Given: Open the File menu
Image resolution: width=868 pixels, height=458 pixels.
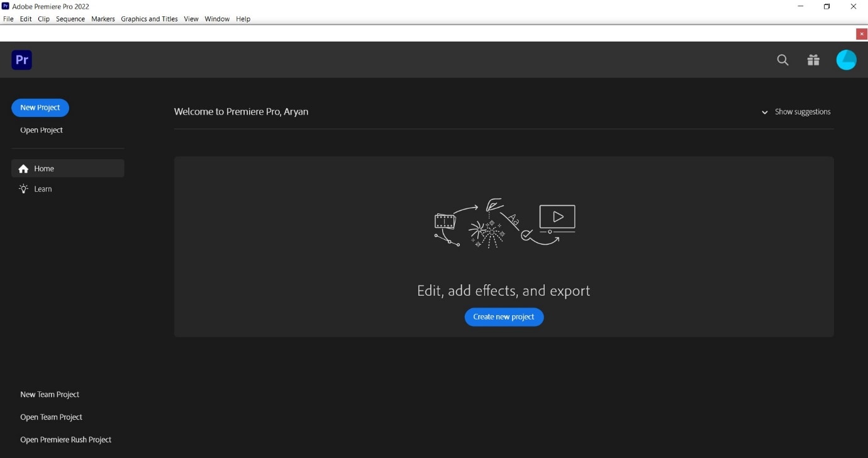Looking at the screenshot, I should [8, 19].
